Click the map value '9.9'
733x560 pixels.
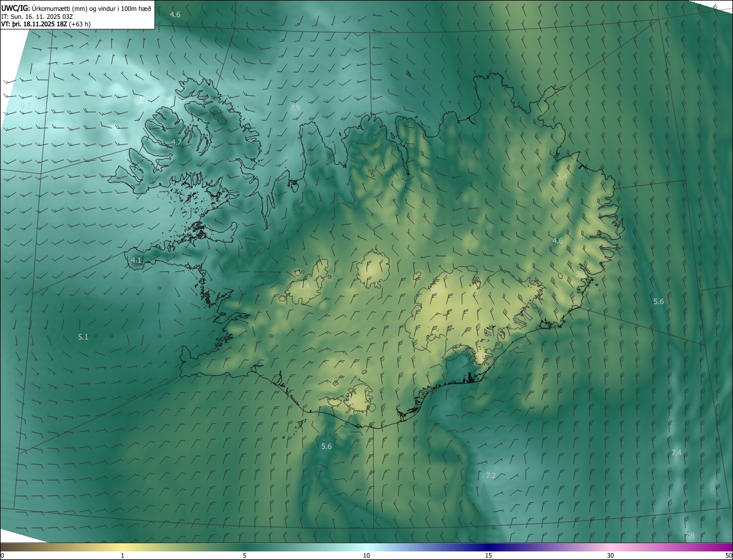pyautogui.click(x=140, y=99)
